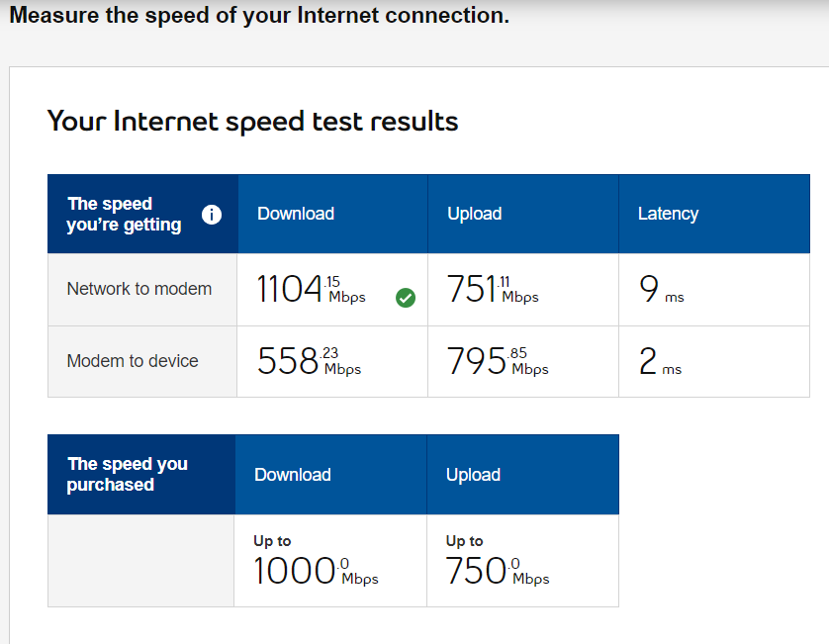Click the 'Network to modem' row label
The width and height of the screenshot is (829, 644).
[x=139, y=289]
